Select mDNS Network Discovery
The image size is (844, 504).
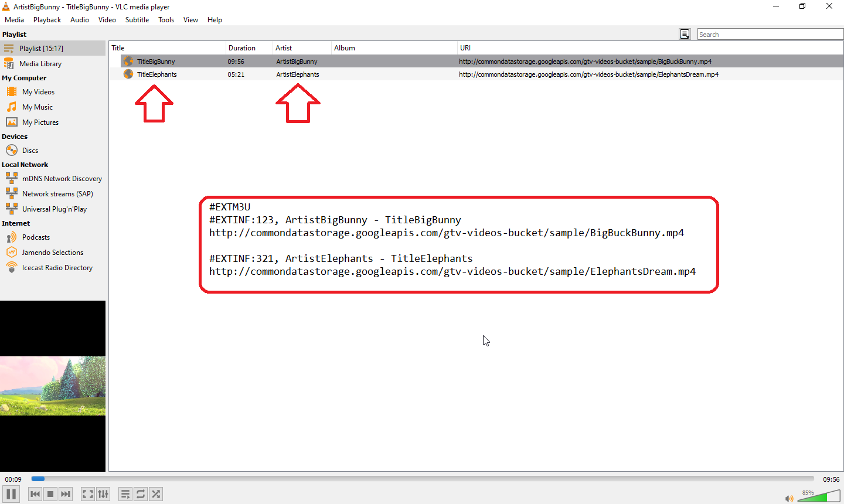pyautogui.click(x=53, y=179)
